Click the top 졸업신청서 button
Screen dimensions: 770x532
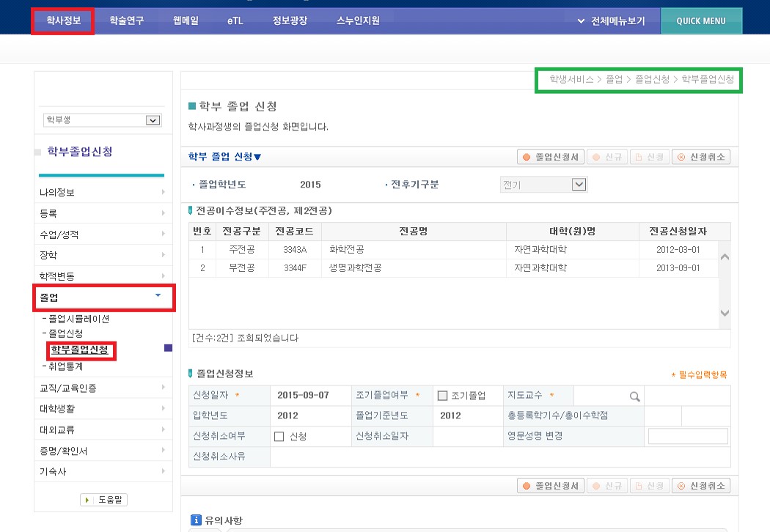click(551, 157)
